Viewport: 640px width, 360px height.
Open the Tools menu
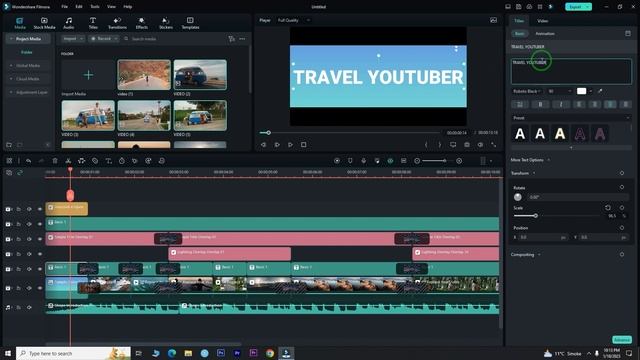point(95,7)
